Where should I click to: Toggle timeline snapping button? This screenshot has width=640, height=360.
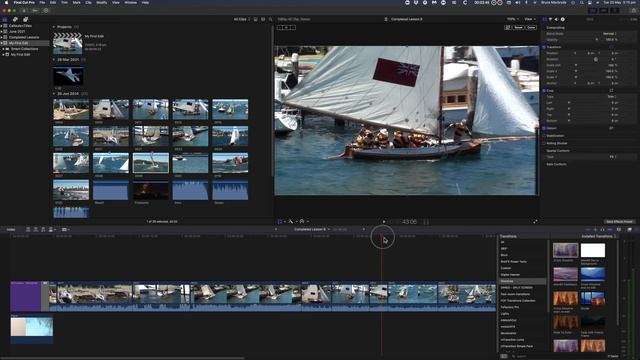tap(610, 230)
